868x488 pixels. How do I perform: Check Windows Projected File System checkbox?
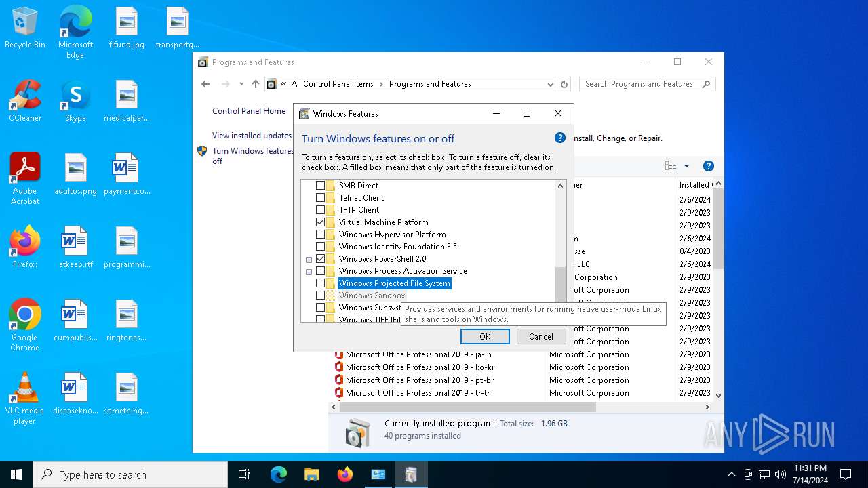(320, 283)
